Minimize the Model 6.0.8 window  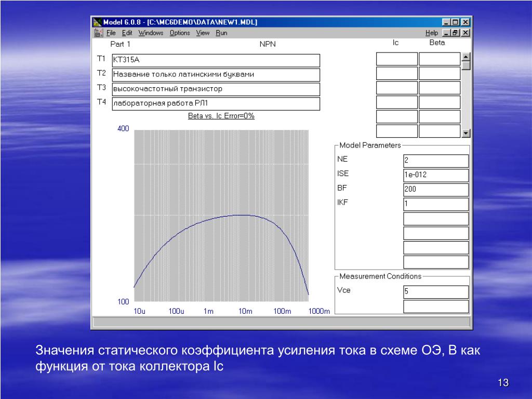pos(446,22)
